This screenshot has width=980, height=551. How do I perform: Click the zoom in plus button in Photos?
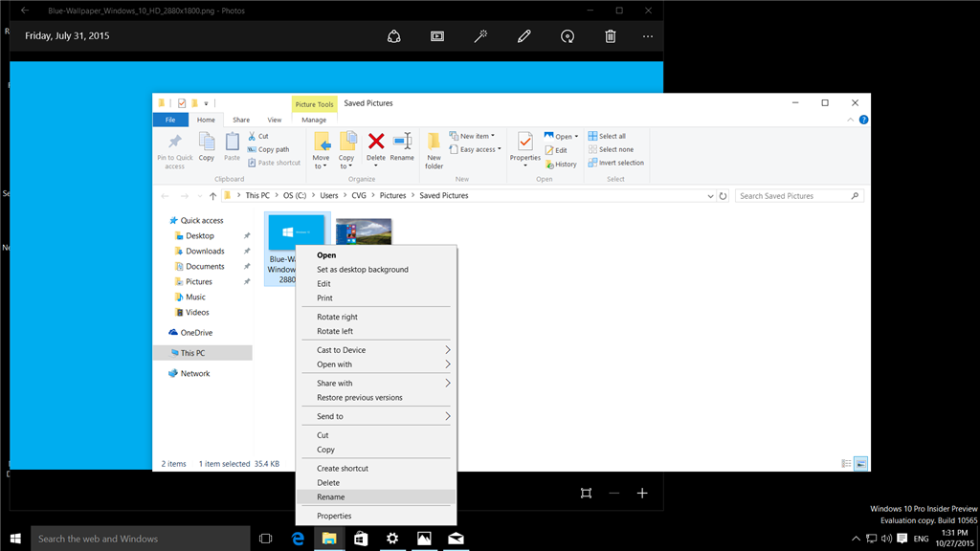click(642, 493)
